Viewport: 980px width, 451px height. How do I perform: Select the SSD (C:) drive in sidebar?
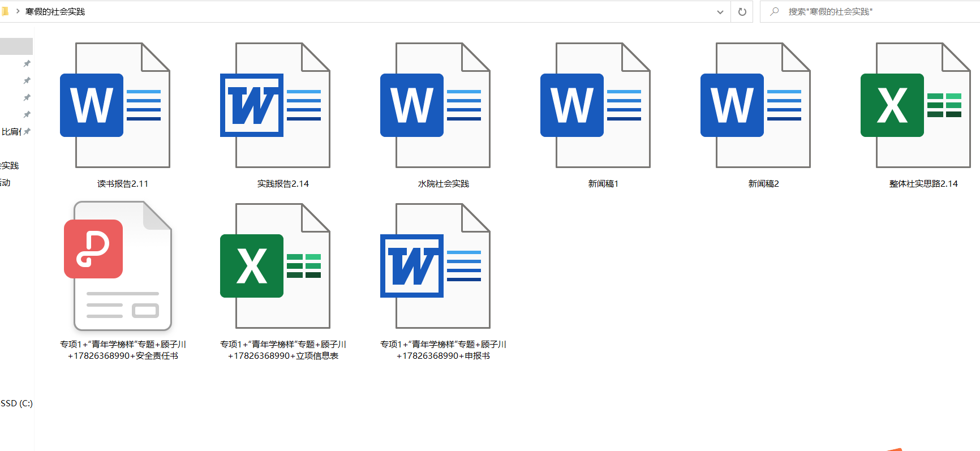coord(16,403)
